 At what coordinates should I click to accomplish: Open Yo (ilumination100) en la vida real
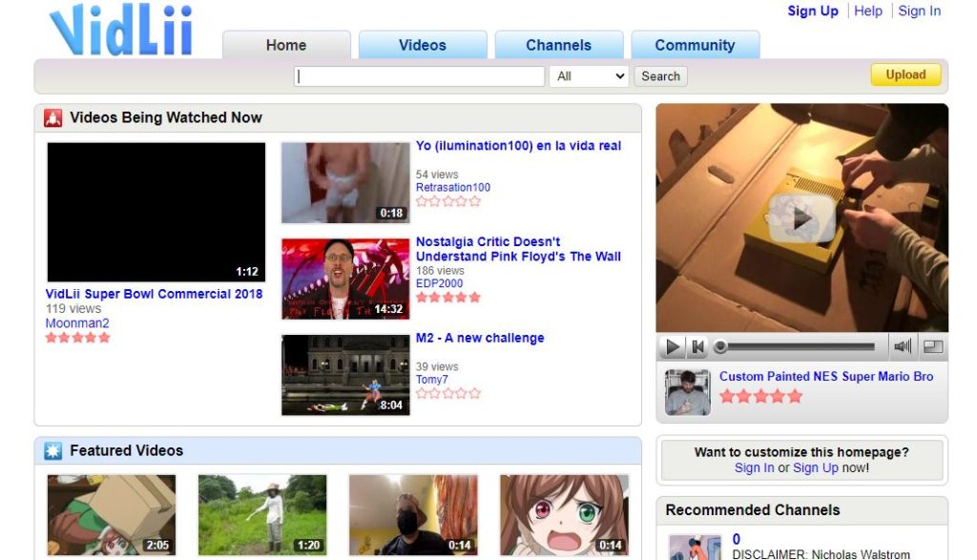coord(518,146)
